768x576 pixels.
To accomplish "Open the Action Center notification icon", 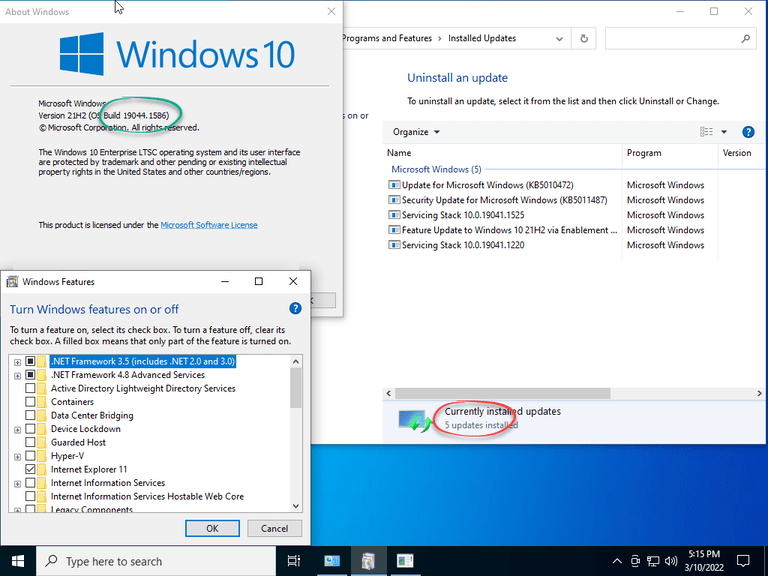I will pos(744,561).
